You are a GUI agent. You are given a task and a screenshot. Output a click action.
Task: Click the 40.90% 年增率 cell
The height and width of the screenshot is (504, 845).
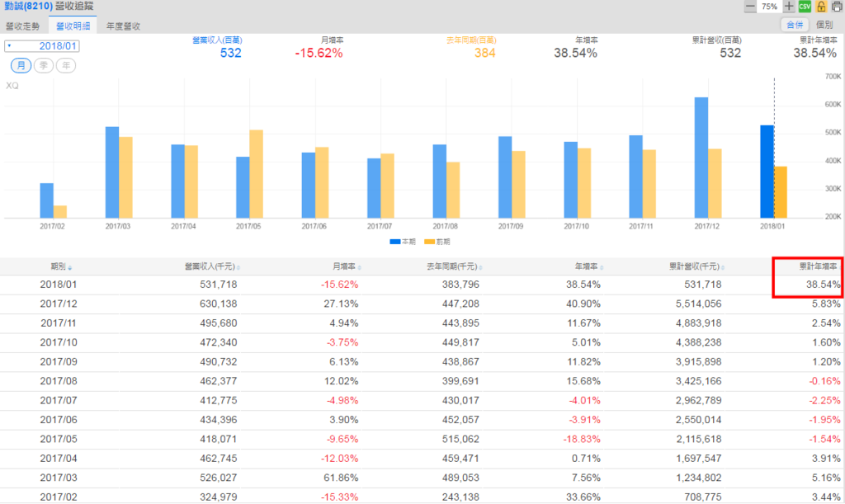[x=583, y=304]
